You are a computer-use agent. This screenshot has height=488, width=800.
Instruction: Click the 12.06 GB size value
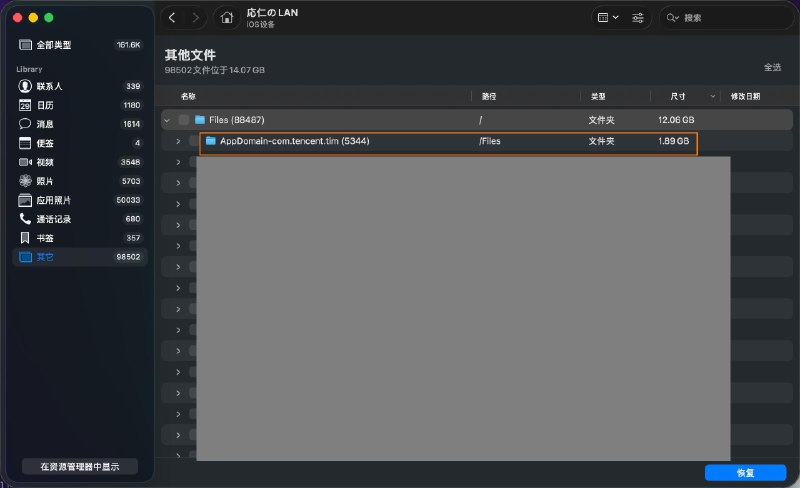click(x=676, y=120)
